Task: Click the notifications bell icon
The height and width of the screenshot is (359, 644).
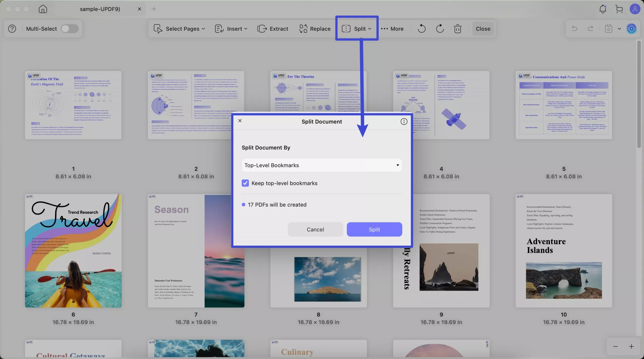Action: (x=602, y=9)
